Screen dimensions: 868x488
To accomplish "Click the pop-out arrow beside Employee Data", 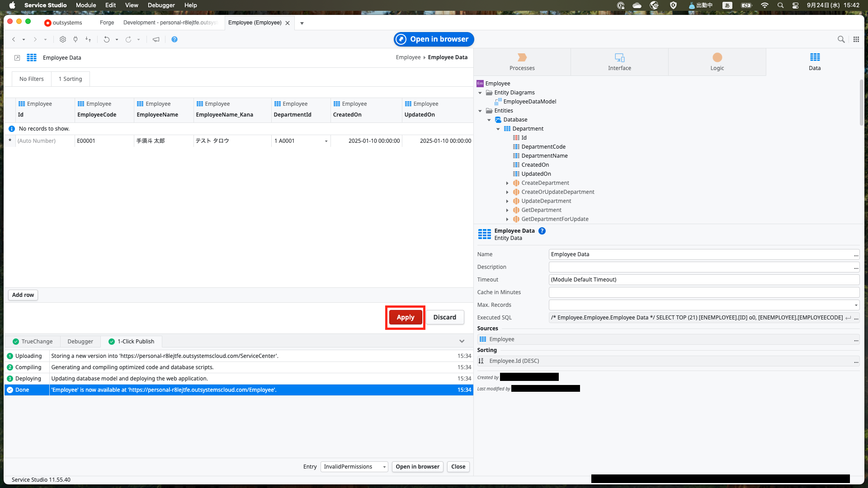I will tap(17, 58).
